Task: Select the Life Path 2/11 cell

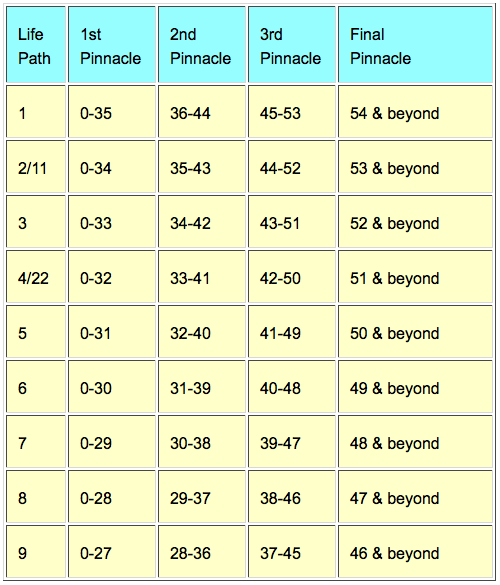Action: click(x=36, y=166)
